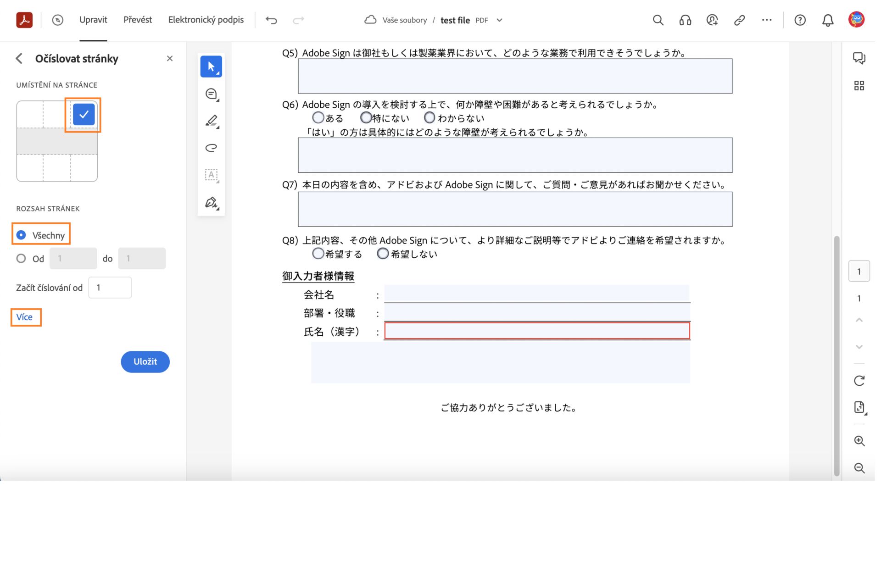Select the arrow selection tool
This screenshot has width=881, height=588.
tap(212, 67)
